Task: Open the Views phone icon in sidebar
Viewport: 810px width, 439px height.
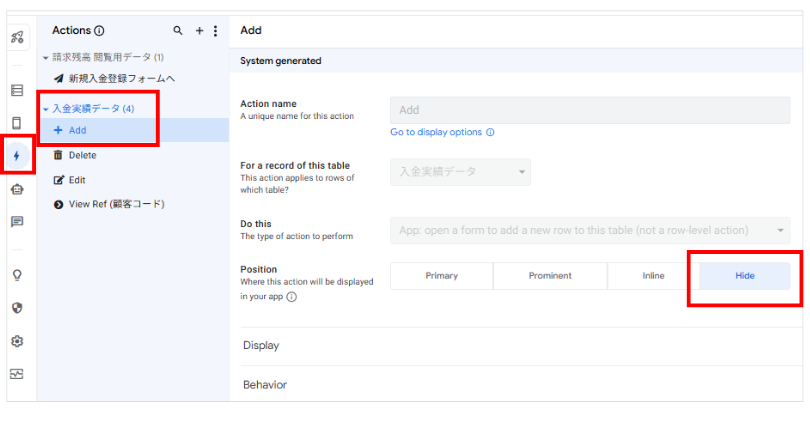Action: (17, 124)
